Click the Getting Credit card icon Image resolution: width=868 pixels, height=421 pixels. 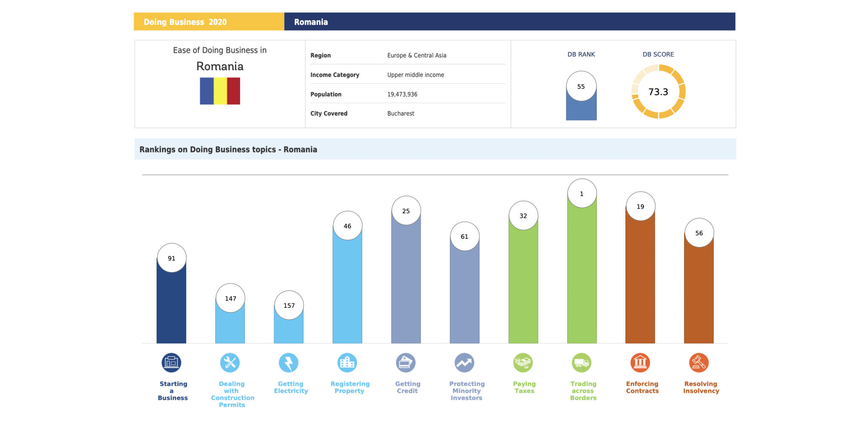tap(406, 363)
